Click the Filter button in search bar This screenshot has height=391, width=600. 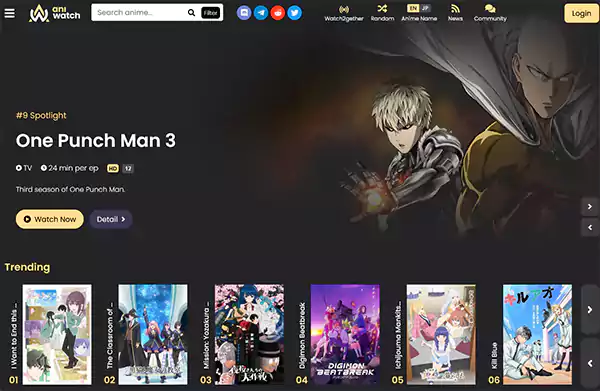click(210, 13)
